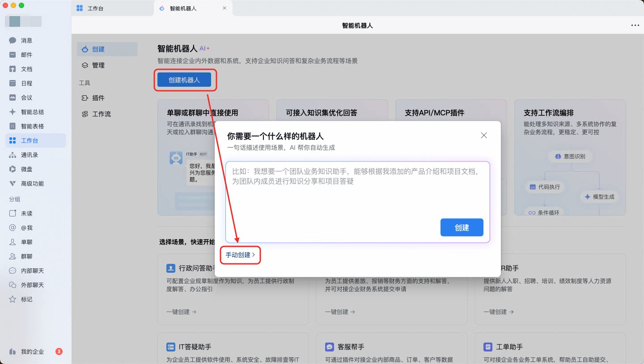Open 日程 calendar in sidebar
644x364 pixels.
(x=26, y=83)
